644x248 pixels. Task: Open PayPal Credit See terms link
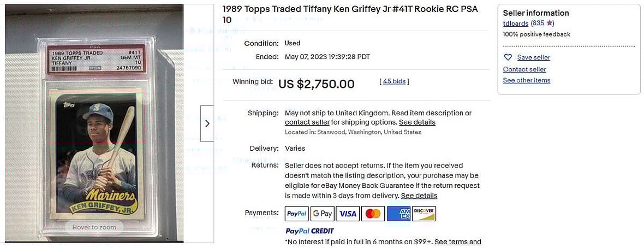tap(457, 242)
